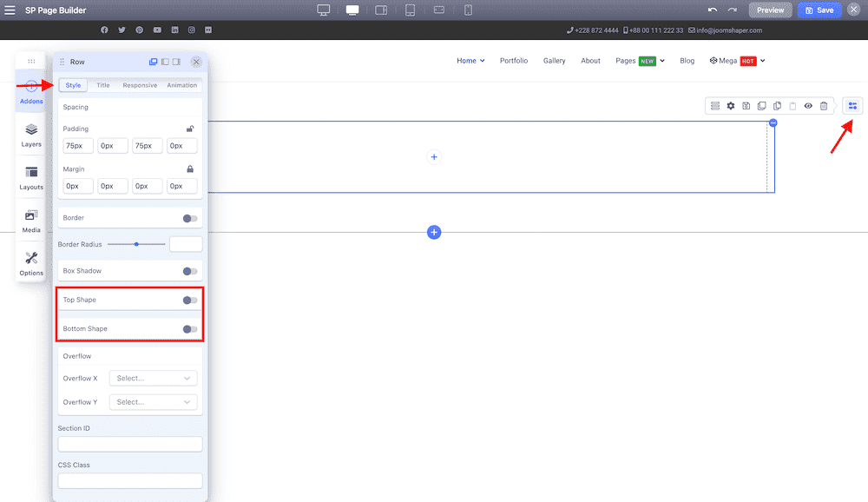This screenshot has height=502, width=868.
Task: Delete the row with trash icon
Action: click(824, 106)
